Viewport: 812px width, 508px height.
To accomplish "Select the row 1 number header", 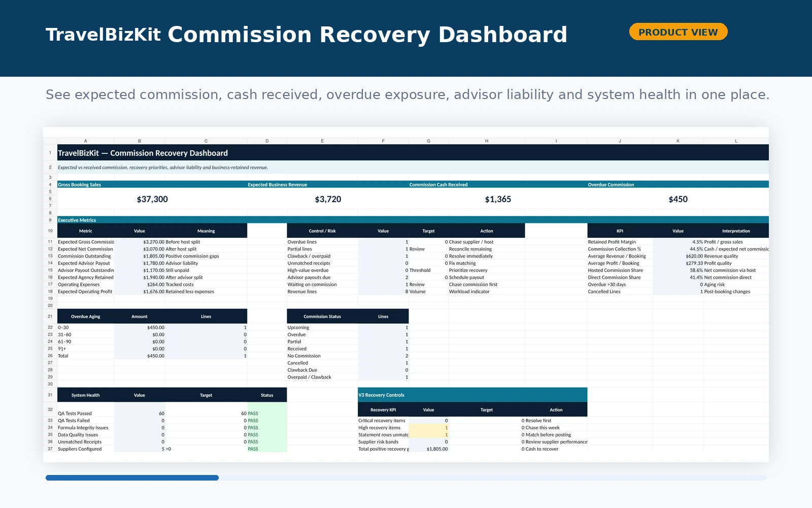I will (50, 152).
